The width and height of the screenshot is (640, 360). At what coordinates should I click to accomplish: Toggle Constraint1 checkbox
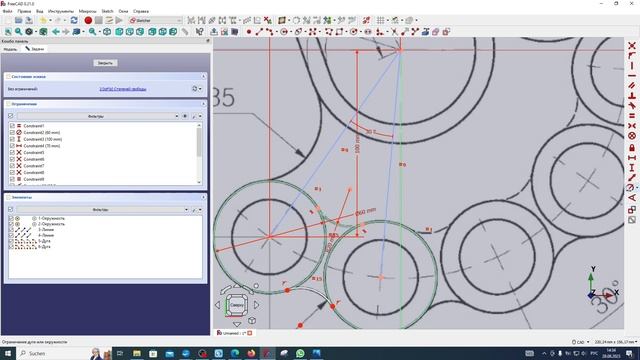pos(12,126)
